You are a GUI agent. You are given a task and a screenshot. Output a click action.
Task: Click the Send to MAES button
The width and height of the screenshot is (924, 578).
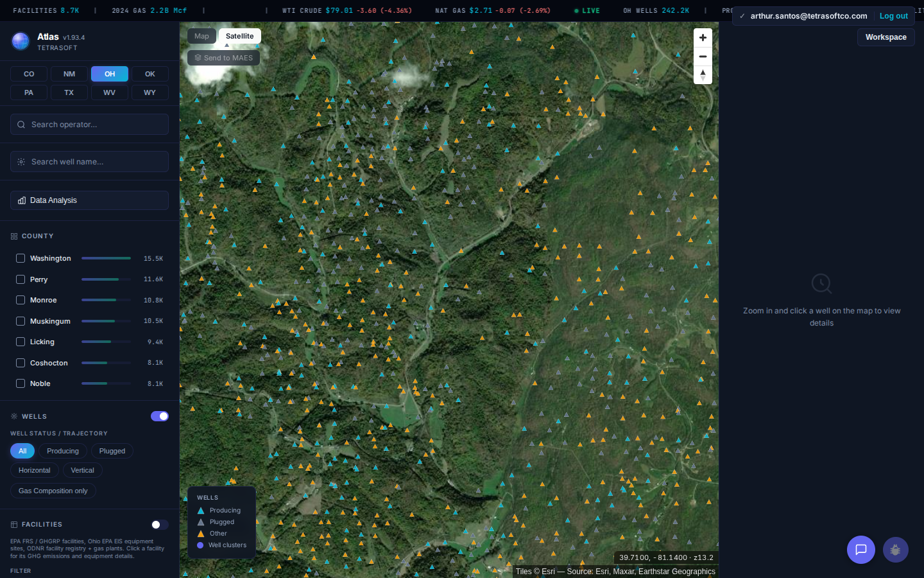pyautogui.click(x=223, y=58)
